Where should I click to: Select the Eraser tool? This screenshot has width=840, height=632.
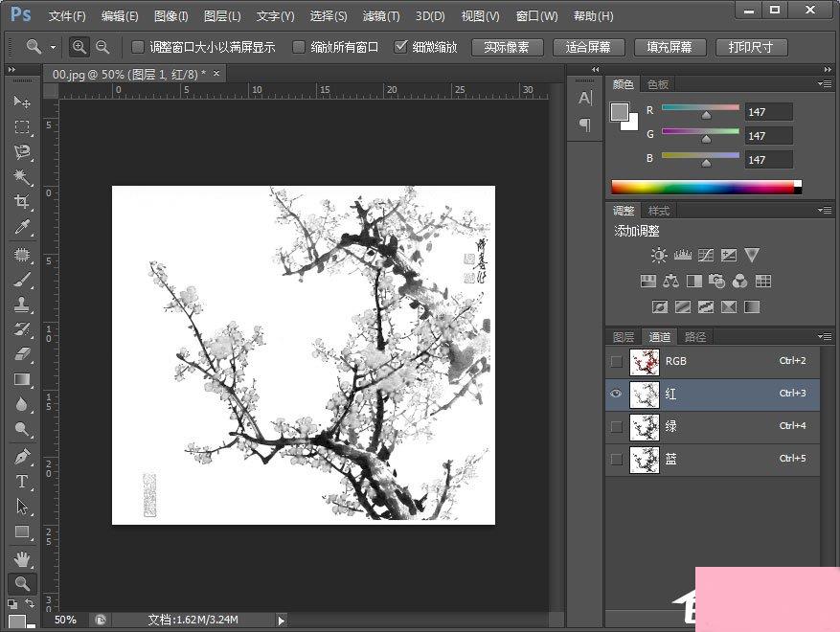(x=21, y=354)
